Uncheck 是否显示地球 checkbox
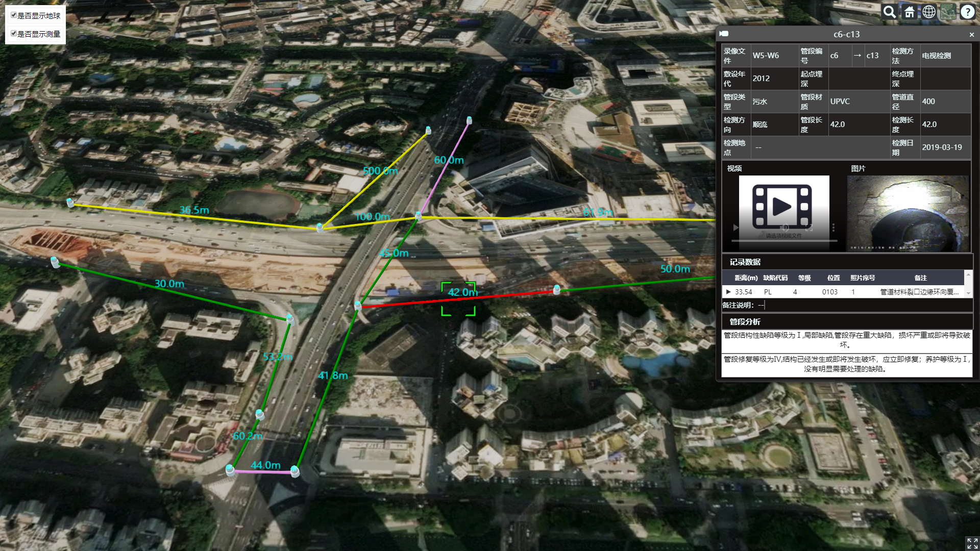This screenshot has height=551, width=980. [x=14, y=15]
